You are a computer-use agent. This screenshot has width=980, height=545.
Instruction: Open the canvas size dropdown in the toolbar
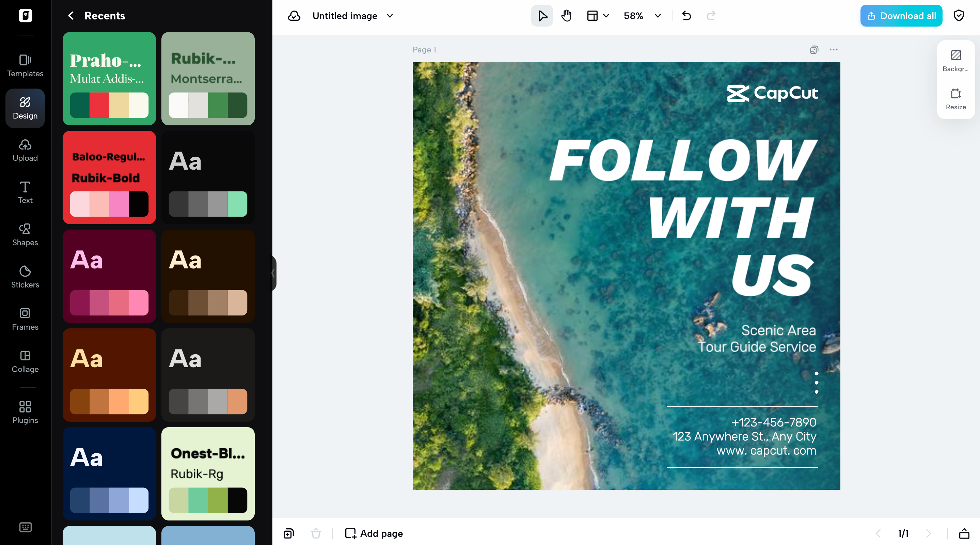pos(597,16)
